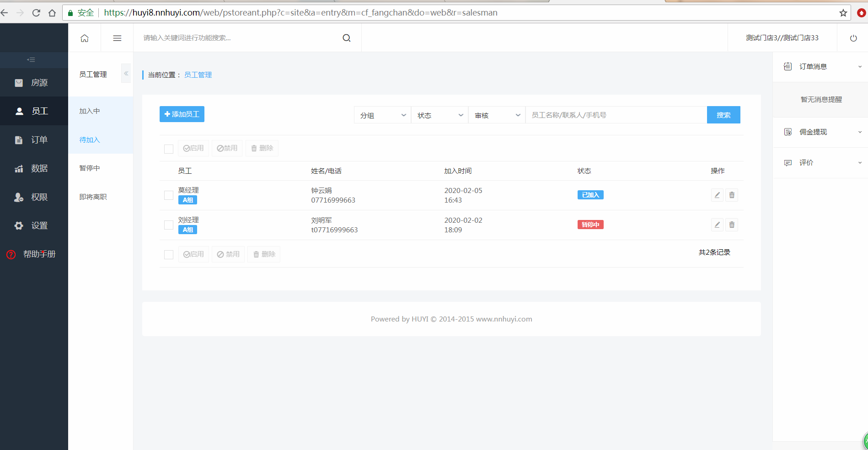Viewport: 868px width, 450px height.
Task: Click the 暂无消息提醒 notice text
Action: 821,99
